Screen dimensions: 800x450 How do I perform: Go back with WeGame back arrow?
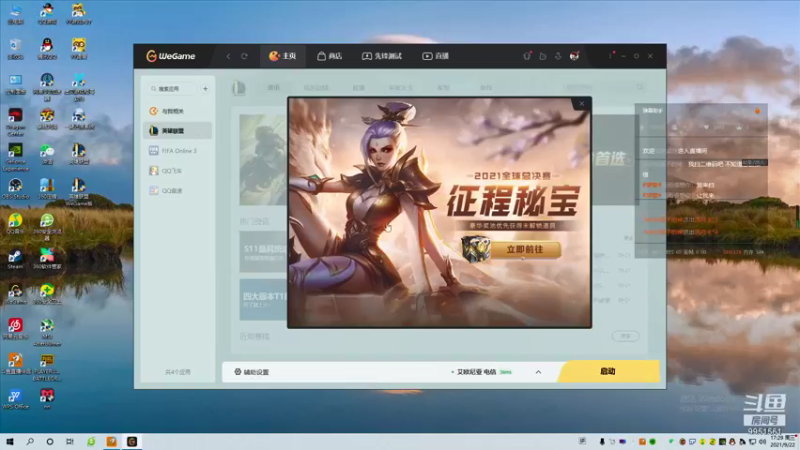pyautogui.click(x=228, y=56)
